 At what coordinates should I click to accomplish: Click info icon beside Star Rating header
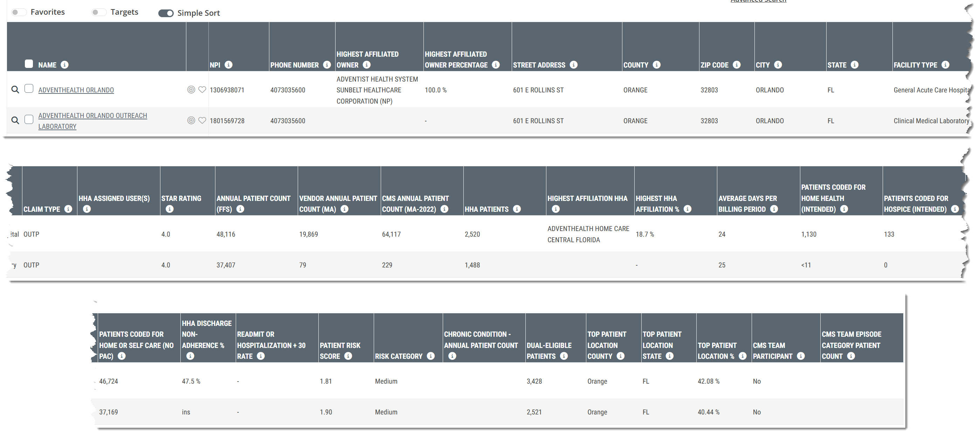pyautogui.click(x=170, y=209)
